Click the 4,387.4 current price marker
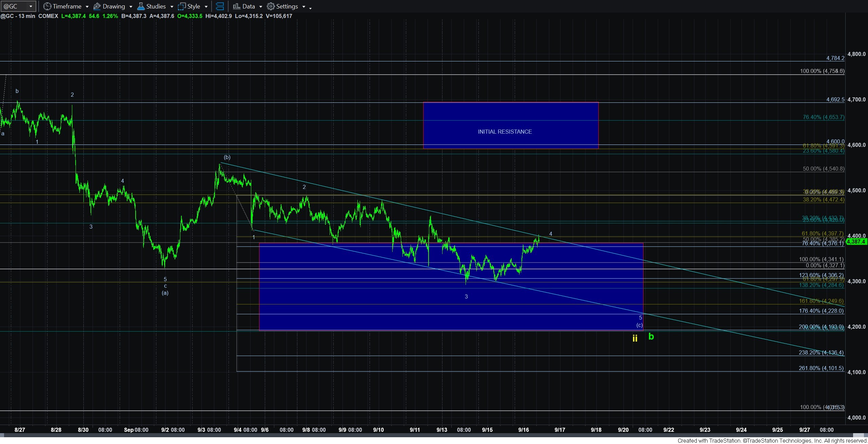 point(856,242)
